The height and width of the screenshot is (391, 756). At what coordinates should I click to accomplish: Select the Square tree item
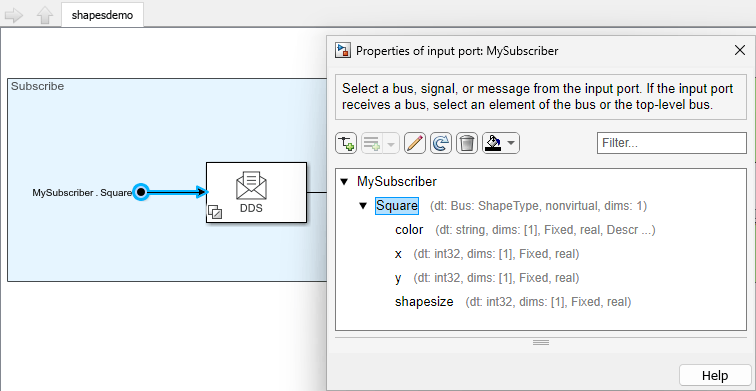(397, 206)
